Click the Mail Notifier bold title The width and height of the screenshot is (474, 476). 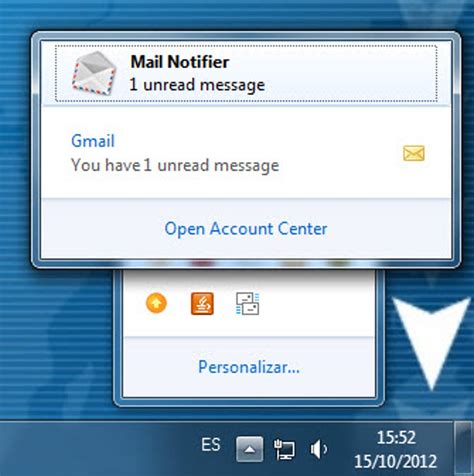(180, 62)
